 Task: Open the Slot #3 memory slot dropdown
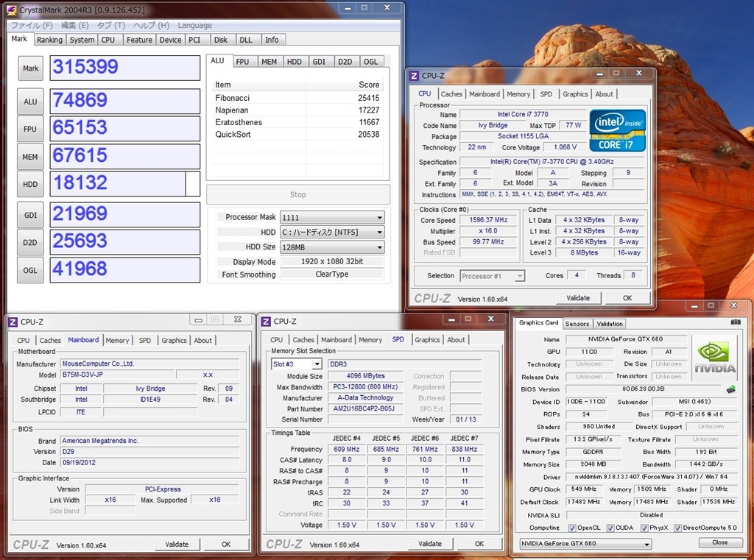tap(296, 364)
